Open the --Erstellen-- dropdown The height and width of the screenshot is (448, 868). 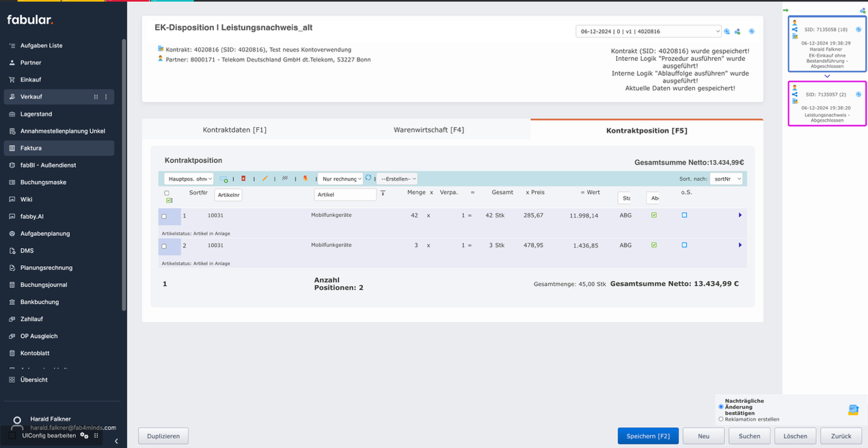point(397,179)
